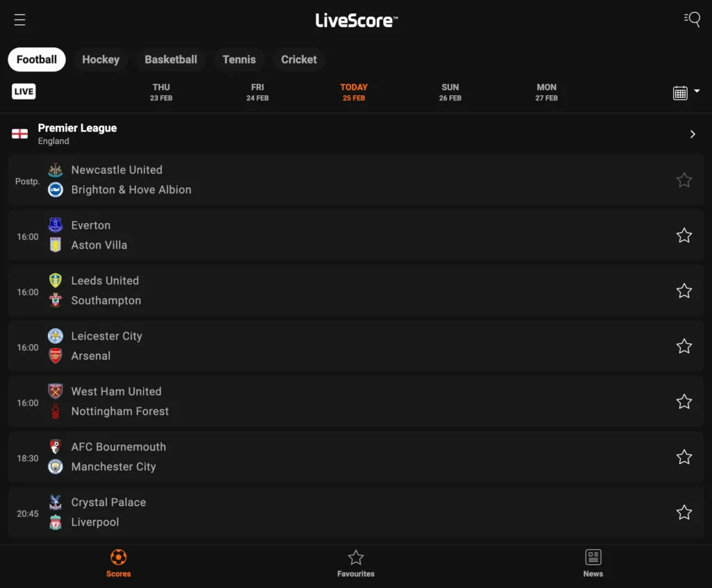
Task: Select Monday 27 Feb date
Action: click(547, 92)
